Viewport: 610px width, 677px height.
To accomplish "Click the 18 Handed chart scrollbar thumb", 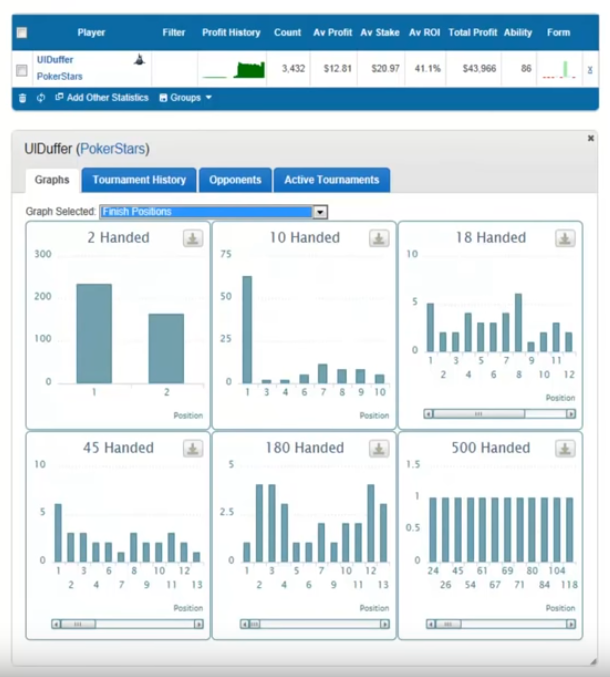I will coord(479,414).
